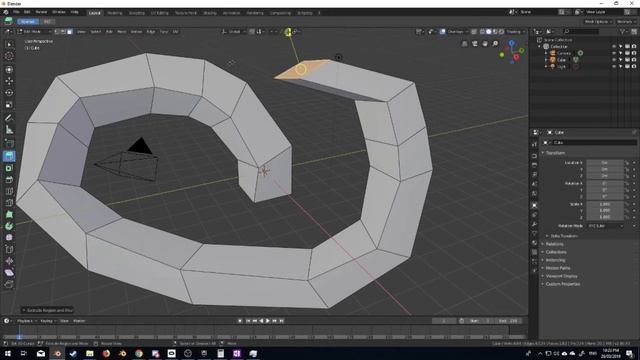Open the World properties tab icon

point(534,194)
